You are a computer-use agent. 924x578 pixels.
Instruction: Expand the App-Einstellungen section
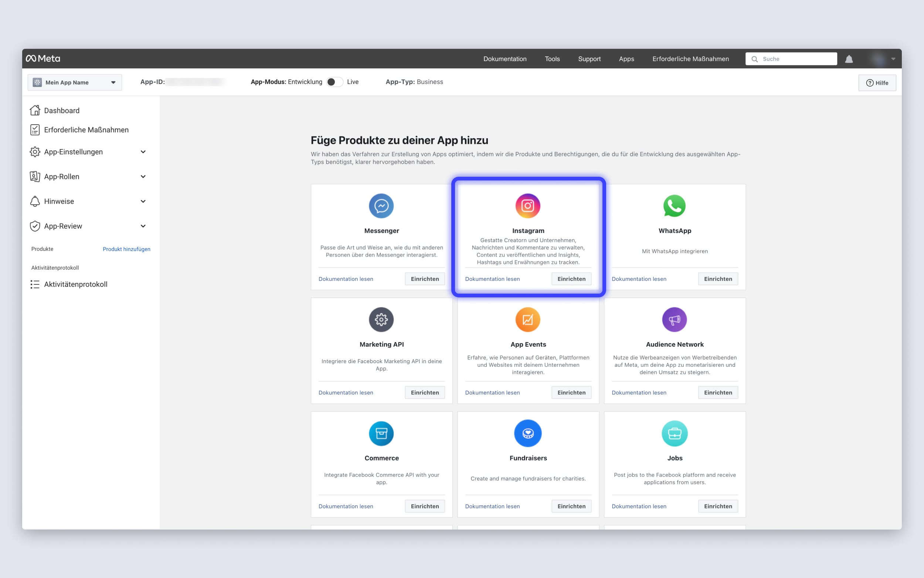click(x=143, y=152)
